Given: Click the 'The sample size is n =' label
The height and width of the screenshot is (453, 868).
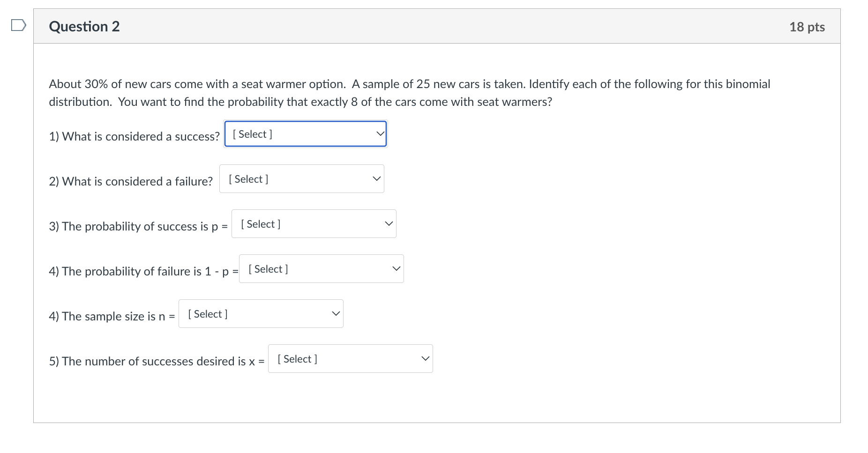Looking at the screenshot, I should tap(112, 316).
